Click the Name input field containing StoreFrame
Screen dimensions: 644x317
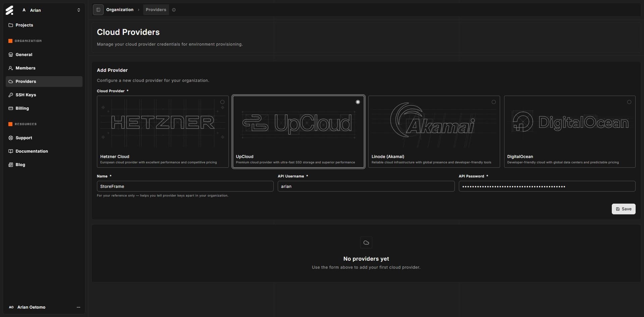point(185,186)
